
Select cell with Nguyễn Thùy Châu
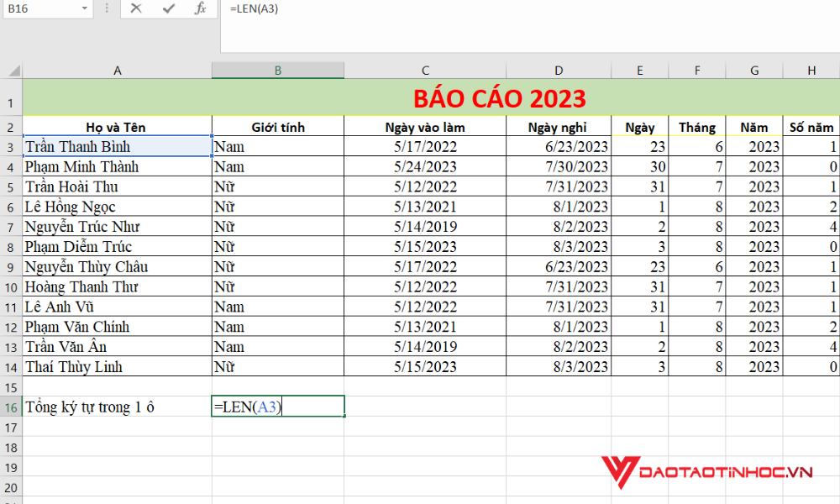[x=118, y=266]
